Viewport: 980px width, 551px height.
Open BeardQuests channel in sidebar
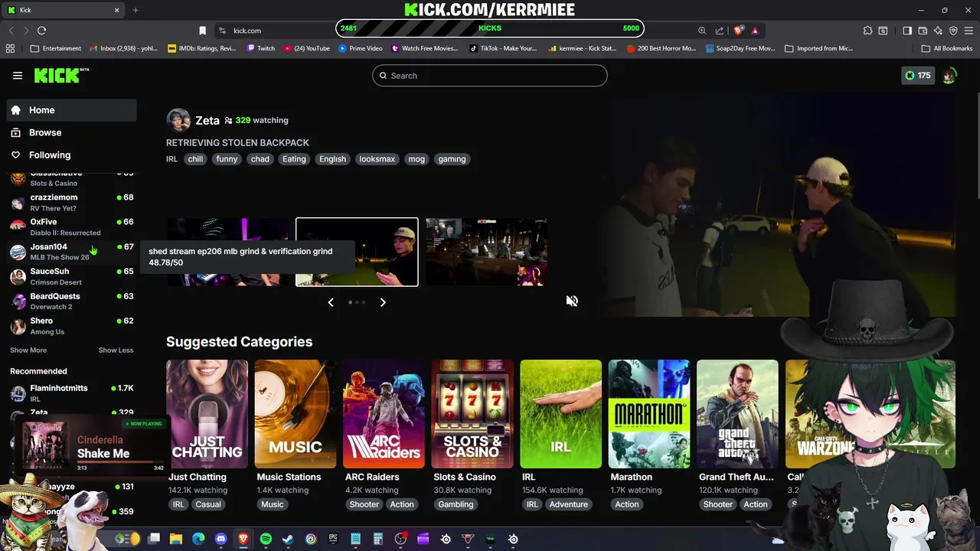tap(72, 301)
